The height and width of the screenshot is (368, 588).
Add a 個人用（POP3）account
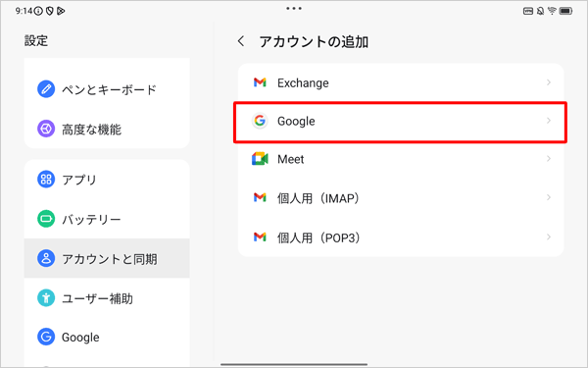[x=401, y=237]
